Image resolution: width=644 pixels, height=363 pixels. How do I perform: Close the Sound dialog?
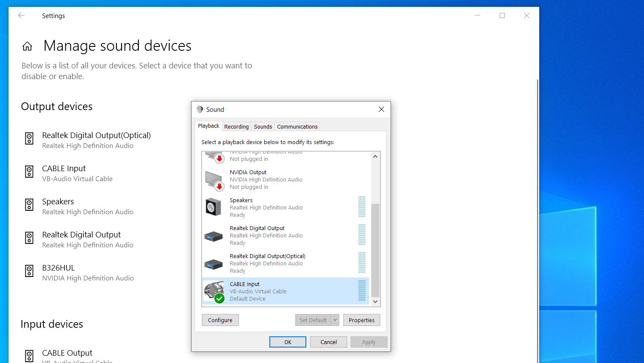click(x=381, y=109)
